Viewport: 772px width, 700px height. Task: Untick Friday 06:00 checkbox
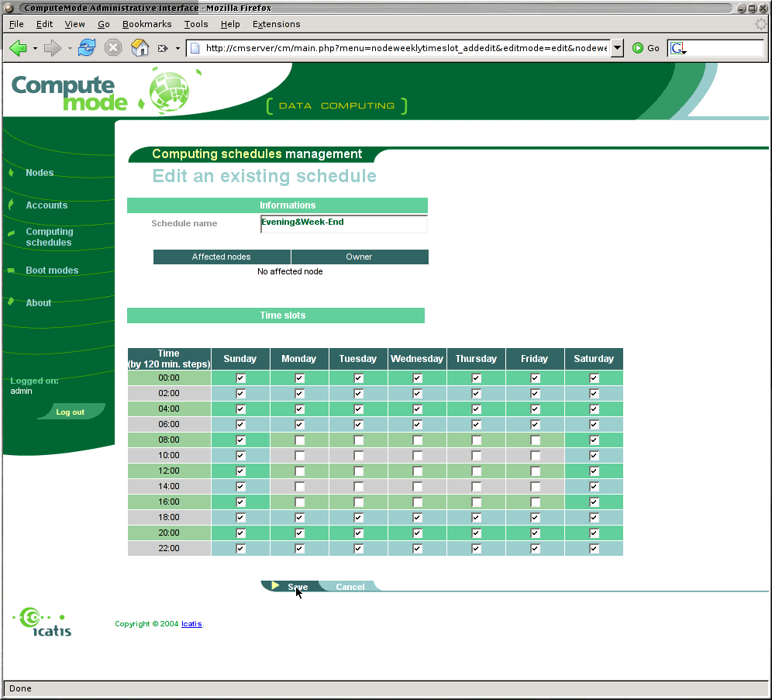coord(535,424)
